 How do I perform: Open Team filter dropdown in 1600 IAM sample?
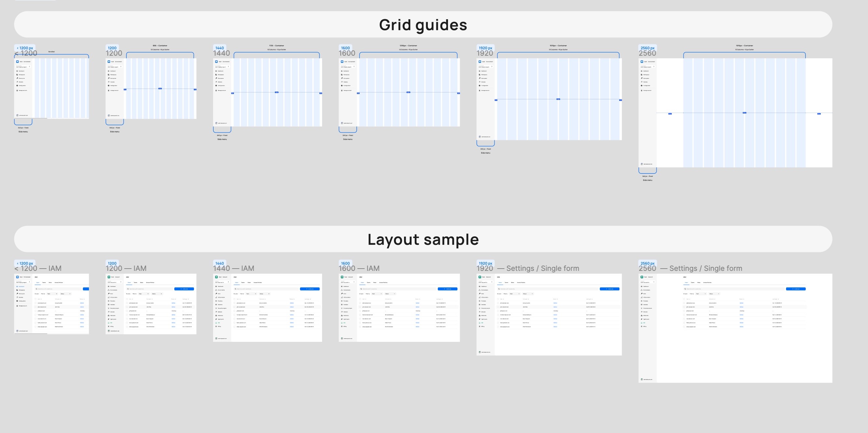click(377, 294)
